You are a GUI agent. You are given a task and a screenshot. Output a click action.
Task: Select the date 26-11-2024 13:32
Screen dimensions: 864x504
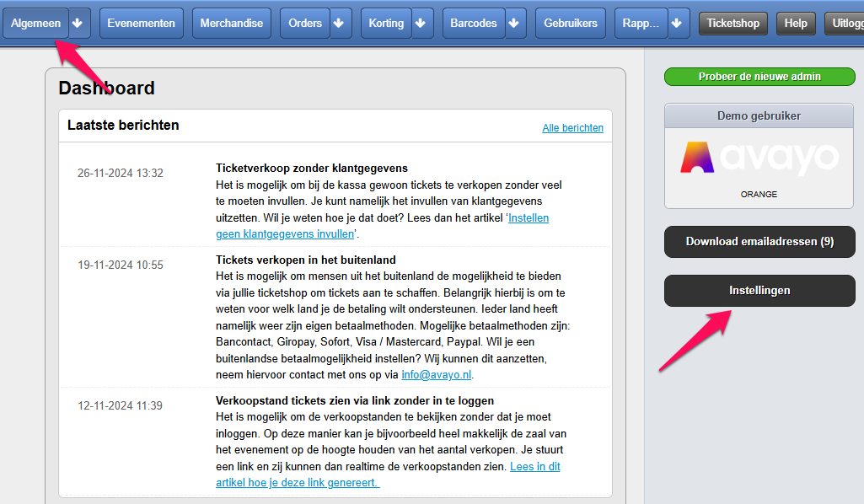[x=121, y=173]
